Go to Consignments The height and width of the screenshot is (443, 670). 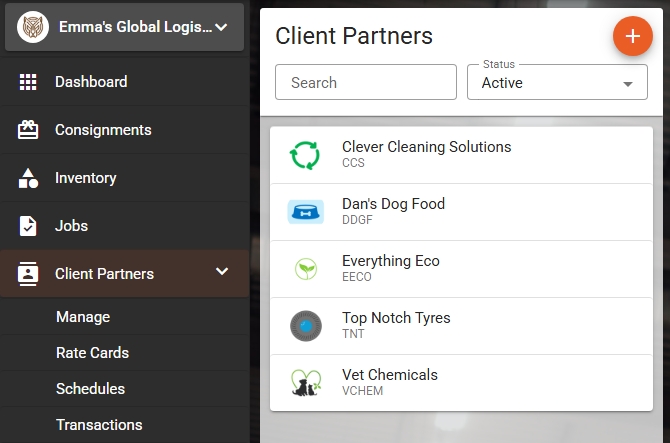click(x=124, y=130)
